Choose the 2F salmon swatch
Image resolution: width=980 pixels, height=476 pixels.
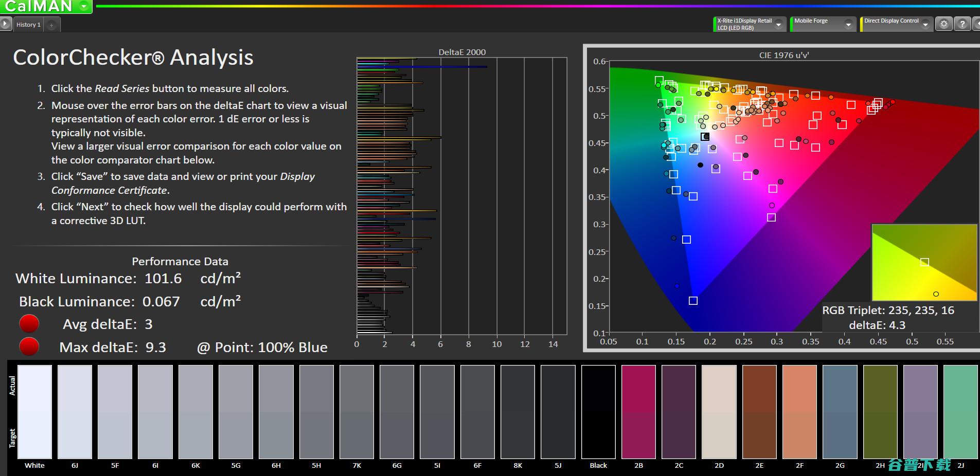(799, 412)
